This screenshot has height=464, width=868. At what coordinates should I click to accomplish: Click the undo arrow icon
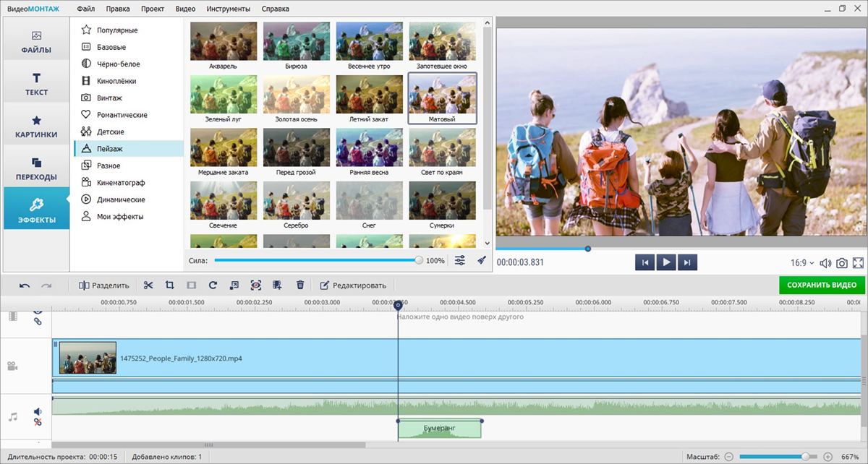25,285
